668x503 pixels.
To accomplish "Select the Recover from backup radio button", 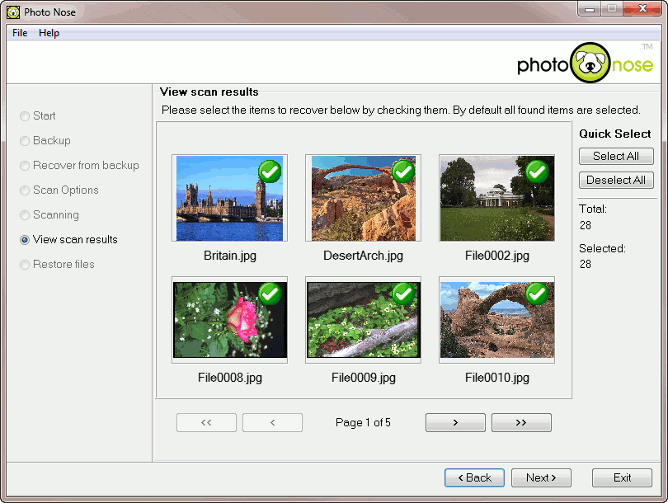I will 25,166.
